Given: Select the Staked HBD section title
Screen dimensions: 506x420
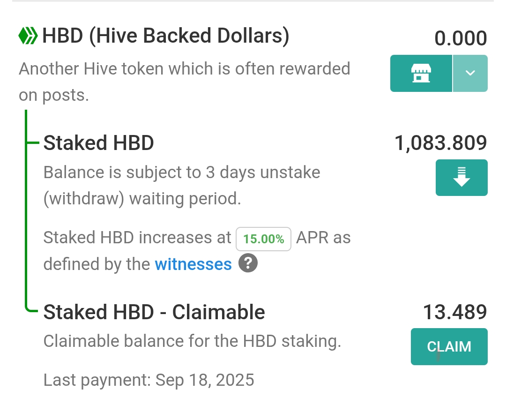Looking at the screenshot, I should [98, 143].
